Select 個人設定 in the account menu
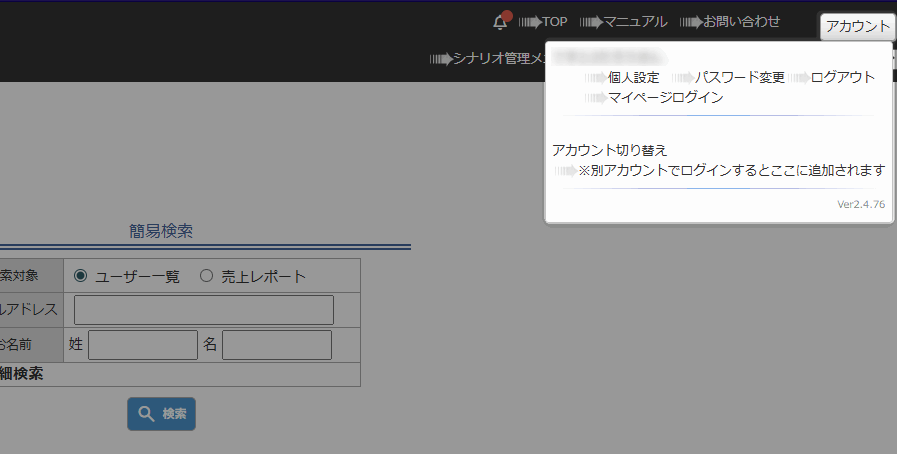 pyautogui.click(x=633, y=77)
